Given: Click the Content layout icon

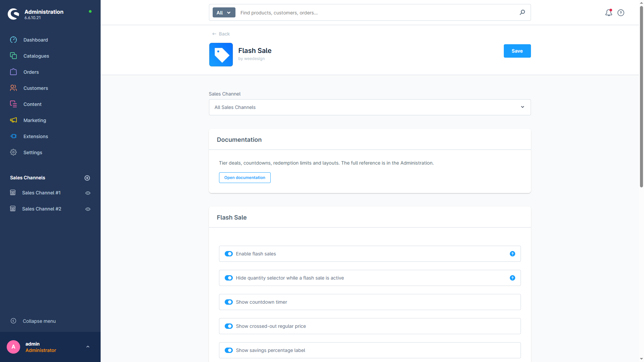Looking at the screenshot, I should 13,104.
